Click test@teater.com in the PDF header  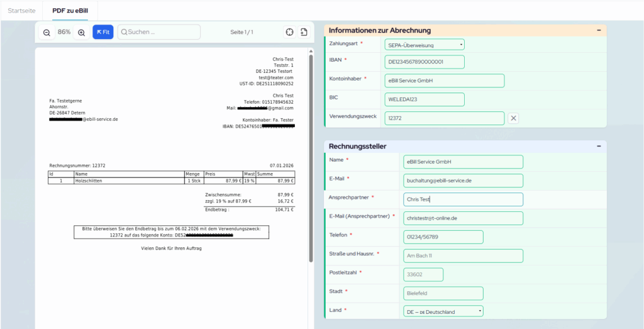coord(276,77)
